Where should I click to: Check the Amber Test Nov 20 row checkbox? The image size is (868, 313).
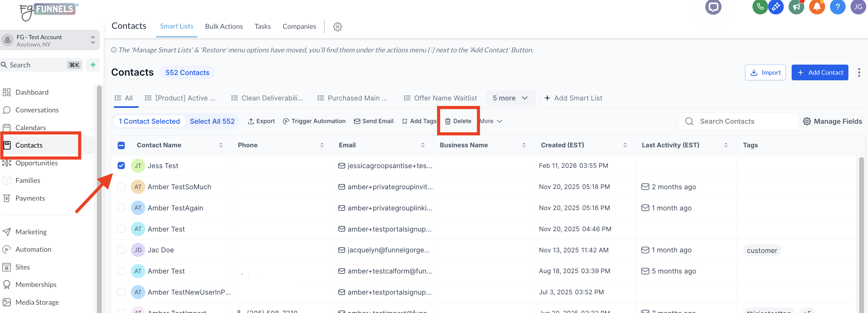[121, 229]
